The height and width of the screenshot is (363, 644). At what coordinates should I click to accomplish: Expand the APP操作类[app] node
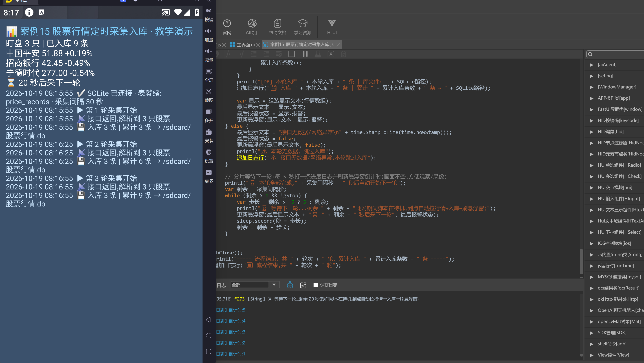pyautogui.click(x=591, y=98)
